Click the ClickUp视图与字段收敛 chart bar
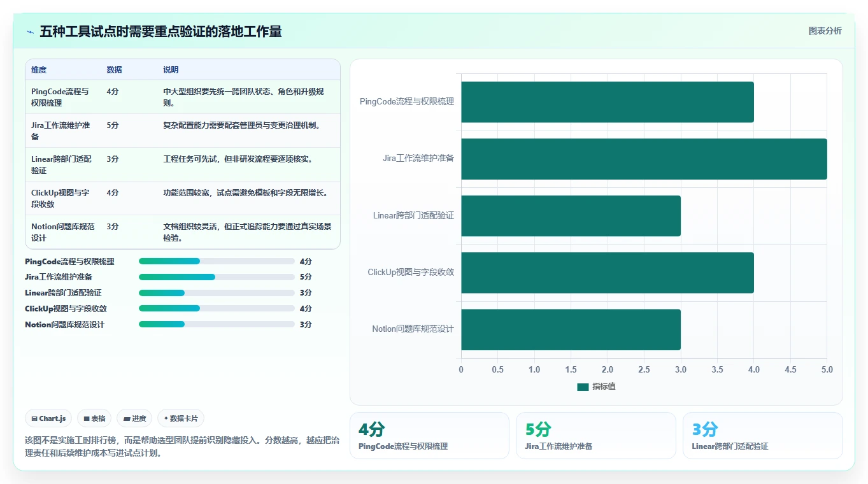 coord(608,273)
